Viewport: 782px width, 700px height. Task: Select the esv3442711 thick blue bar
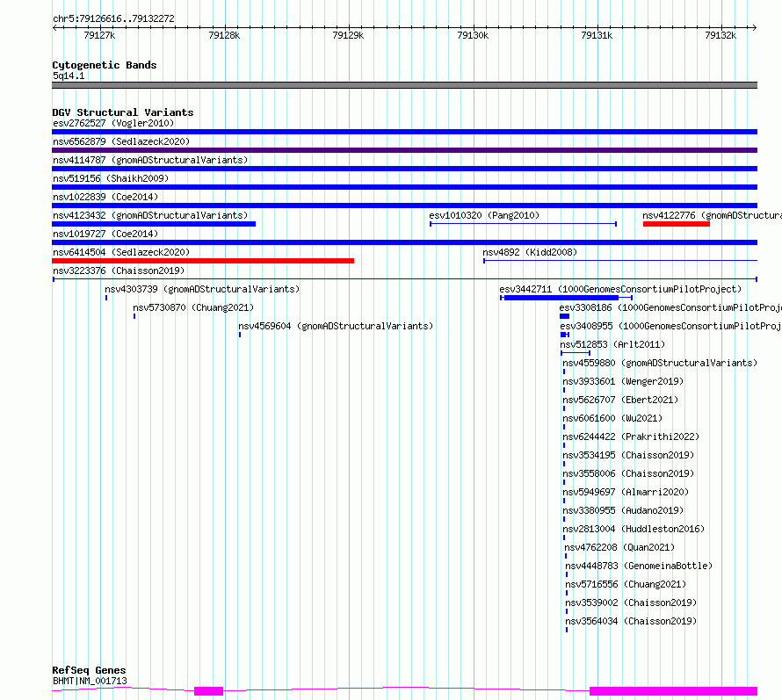click(x=561, y=298)
